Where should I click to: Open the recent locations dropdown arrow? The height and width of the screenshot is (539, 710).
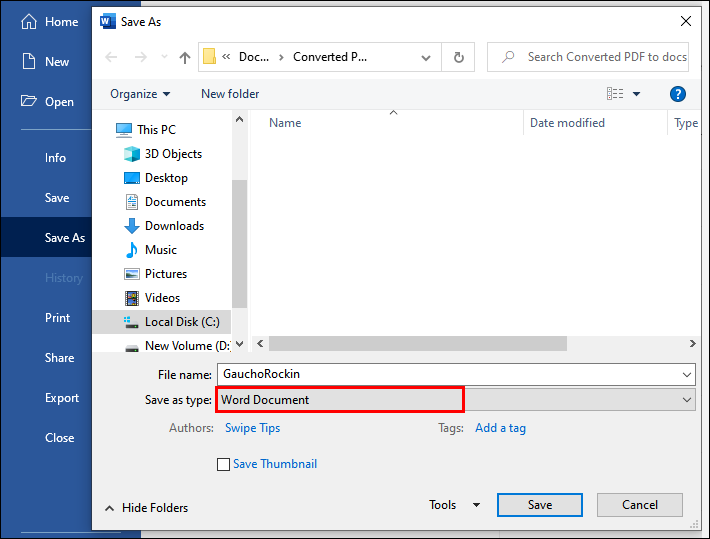tap(164, 57)
